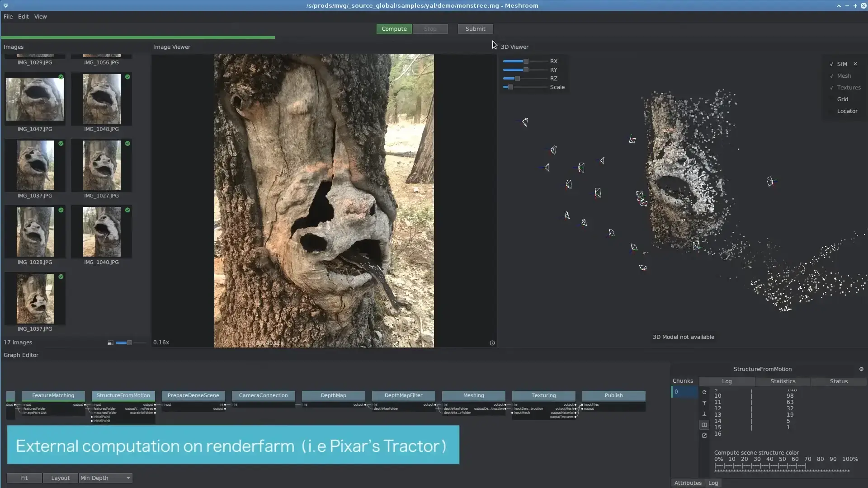868x488 pixels.
Task: Toggle auto-scroll log icon
Action: [x=704, y=425]
